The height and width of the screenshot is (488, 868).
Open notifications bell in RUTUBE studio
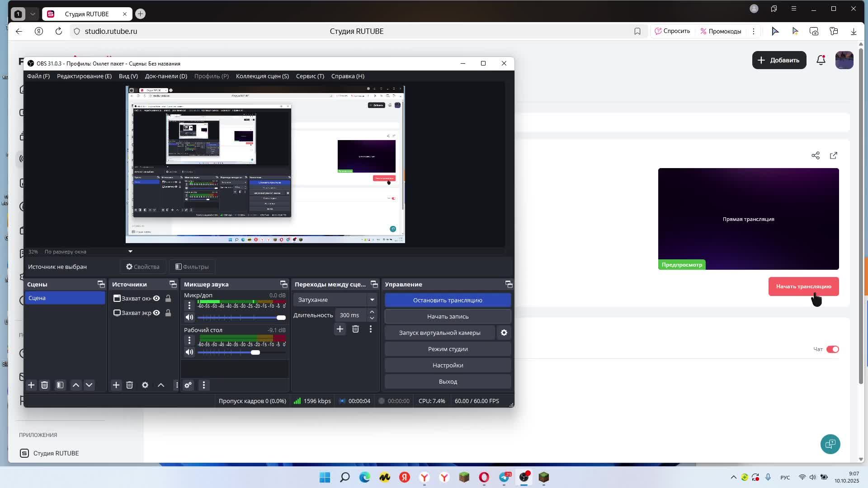[x=821, y=60]
